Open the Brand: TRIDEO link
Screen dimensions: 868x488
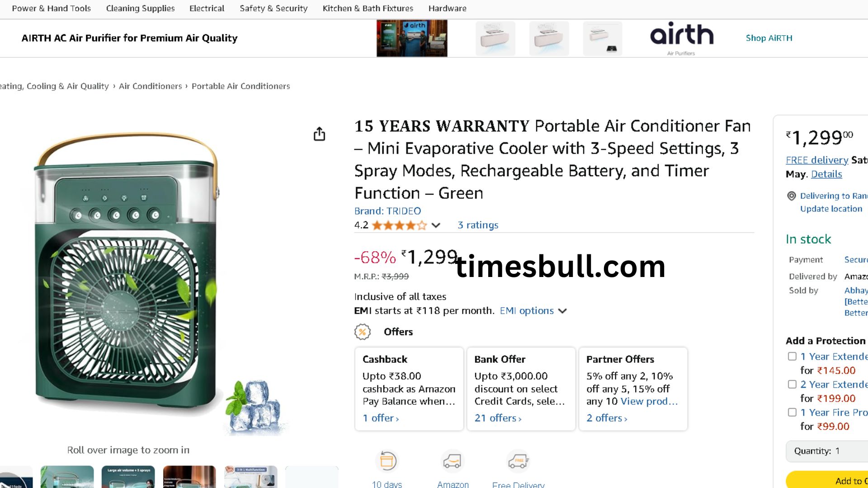click(x=387, y=211)
